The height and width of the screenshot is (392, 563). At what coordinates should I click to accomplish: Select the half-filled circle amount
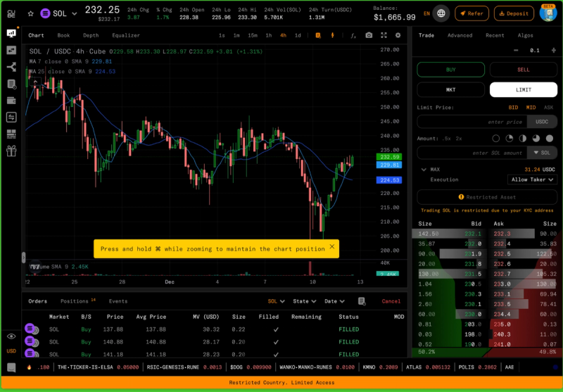(x=523, y=138)
